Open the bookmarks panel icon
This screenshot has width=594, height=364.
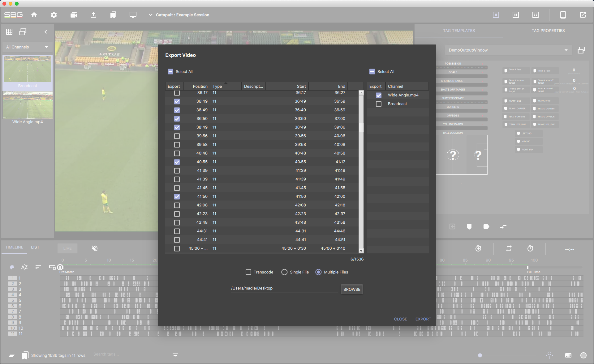[x=113, y=15]
